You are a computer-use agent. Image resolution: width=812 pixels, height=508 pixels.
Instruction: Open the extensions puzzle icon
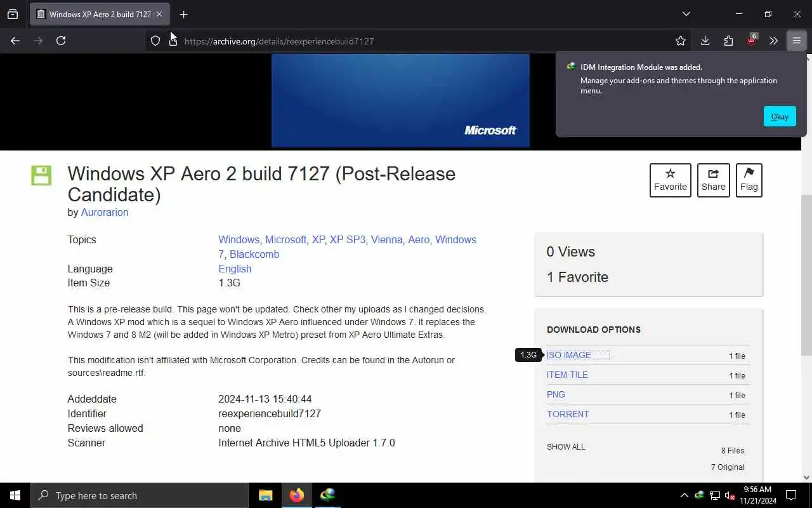[728, 41]
